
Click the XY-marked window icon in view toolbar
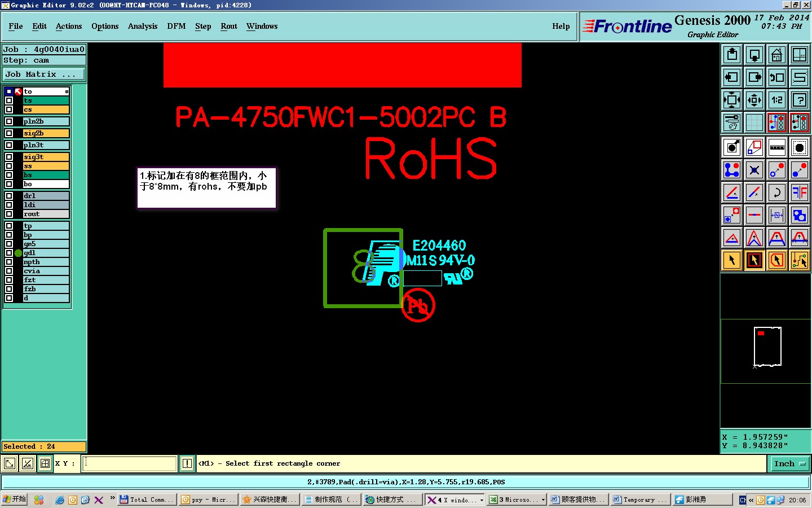pyautogui.click(x=800, y=55)
